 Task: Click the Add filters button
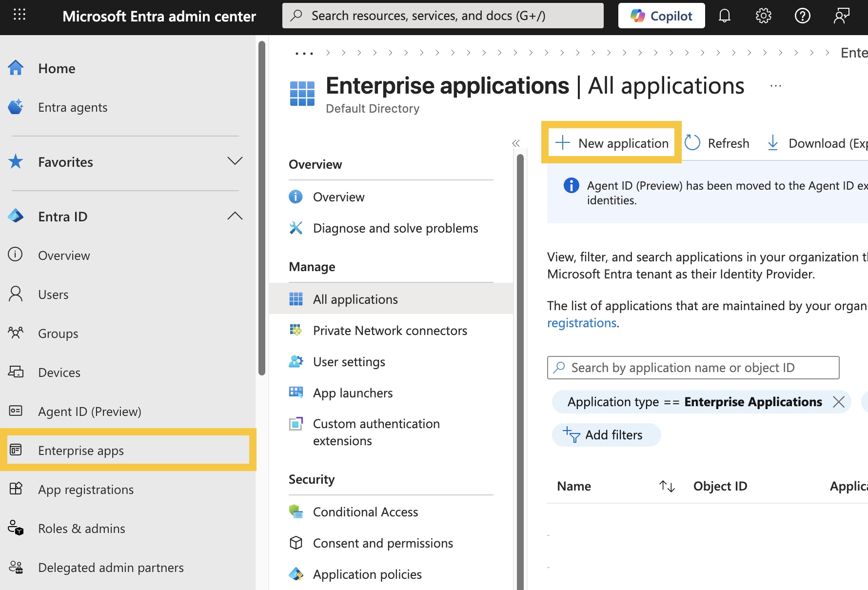(606, 435)
